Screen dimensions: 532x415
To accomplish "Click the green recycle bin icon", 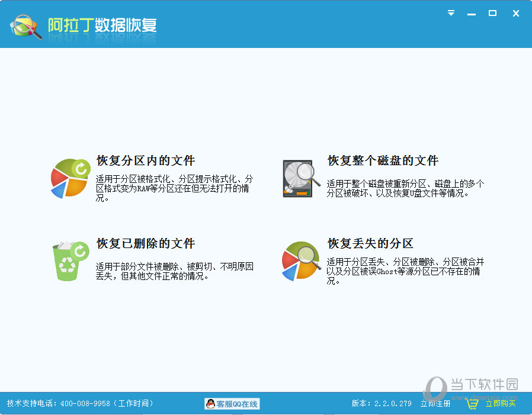I will [70, 261].
